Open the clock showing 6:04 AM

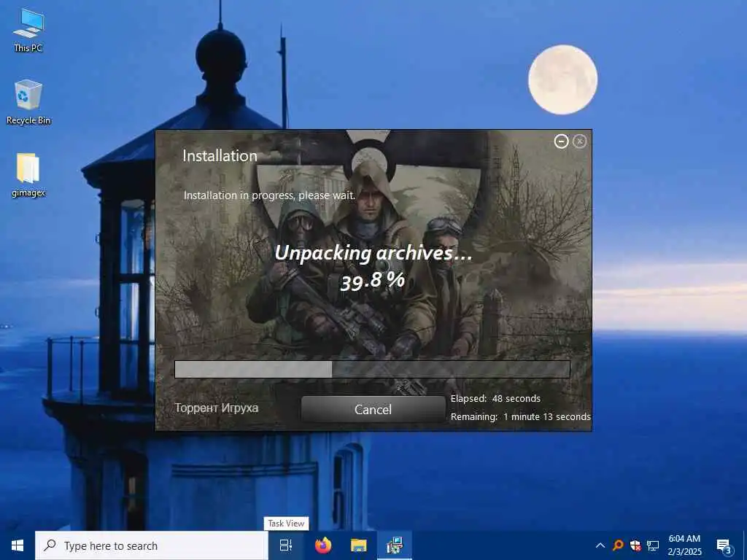(684, 545)
